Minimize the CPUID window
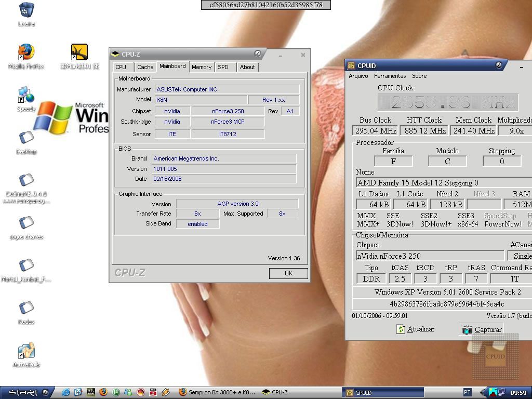 [522, 68]
